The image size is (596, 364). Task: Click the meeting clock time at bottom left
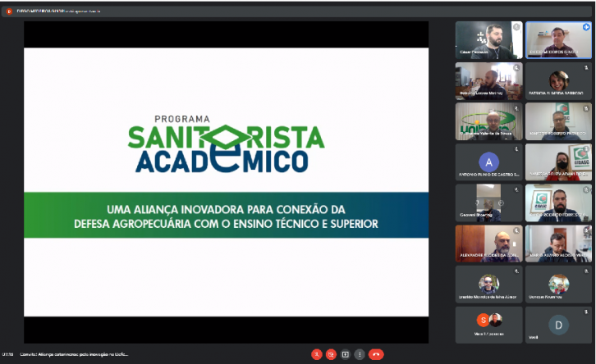[7, 354]
